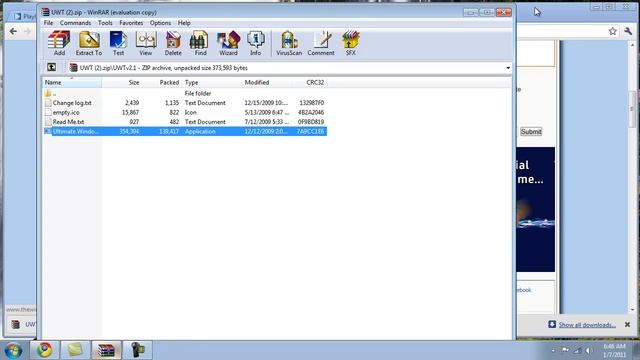
Task: Expand the archive path dropdown arrow
Action: [508, 68]
